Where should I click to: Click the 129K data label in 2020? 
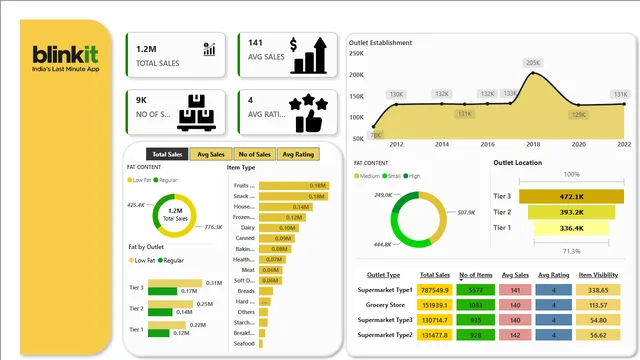tap(578, 115)
